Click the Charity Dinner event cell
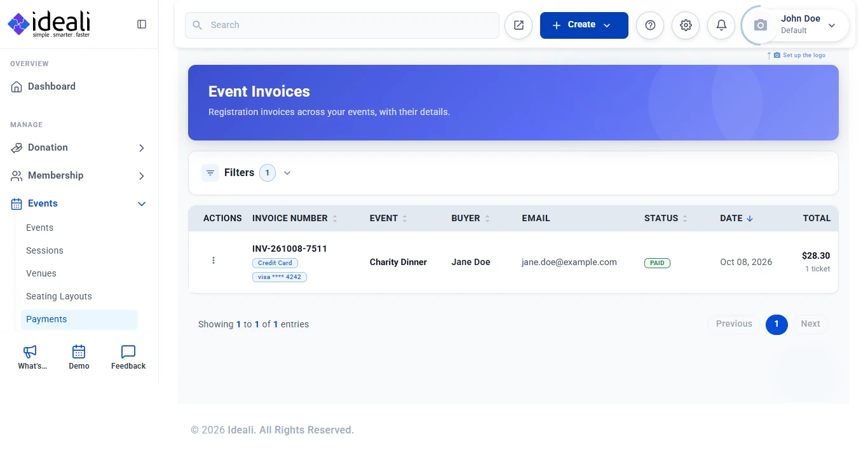The height and width of the screenshot is (457, 868). pos(398,262)
